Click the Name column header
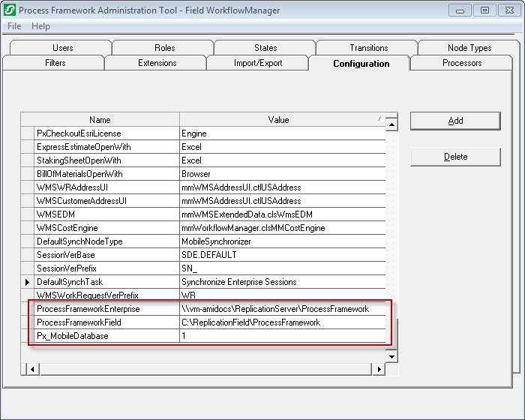525x420 pixels. [x=100, y=119]
